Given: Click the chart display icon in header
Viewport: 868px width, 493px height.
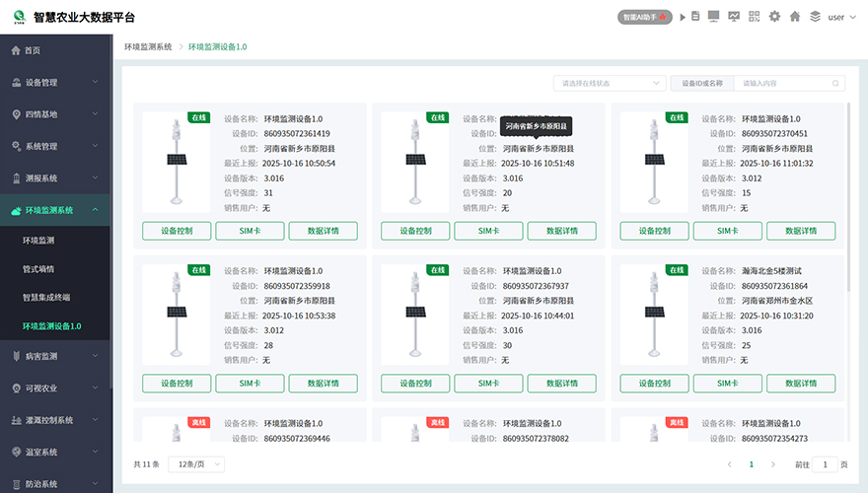Looking at the screenshot, I should pyautogui.click(x=734, y=17).
